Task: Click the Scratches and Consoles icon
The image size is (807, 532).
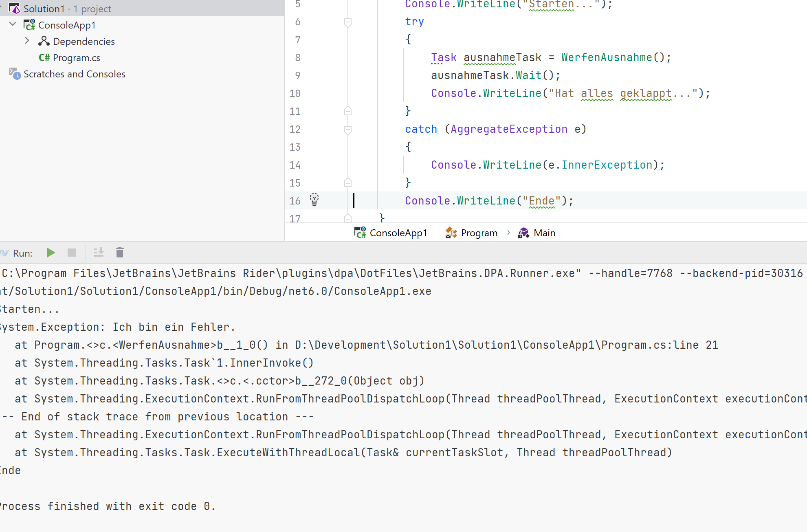Action: (15, 74)
